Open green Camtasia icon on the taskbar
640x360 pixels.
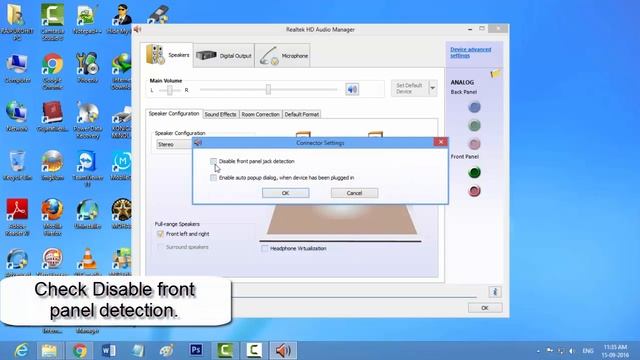point(225,350)
